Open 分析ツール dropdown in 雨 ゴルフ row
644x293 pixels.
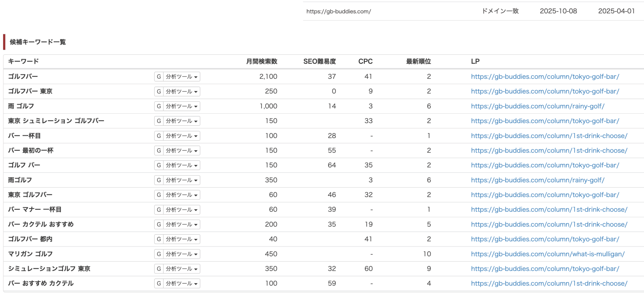click(x=181, y=106)
